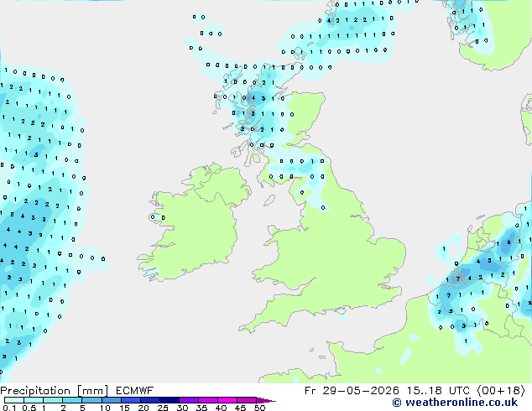Click the '40' legend scale label
This screenshot has width=532, height=411.
221,408
